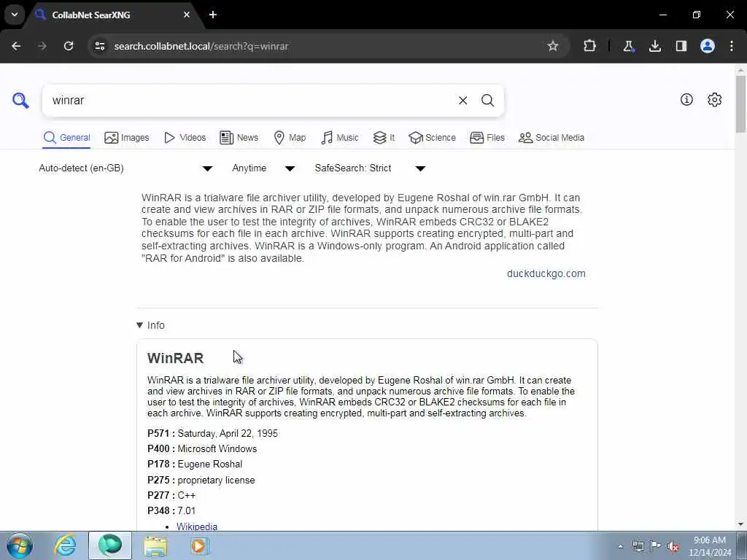The image size is (747, 560).
Task: Click the Action Center flag icon
Action: pos(656,546)
